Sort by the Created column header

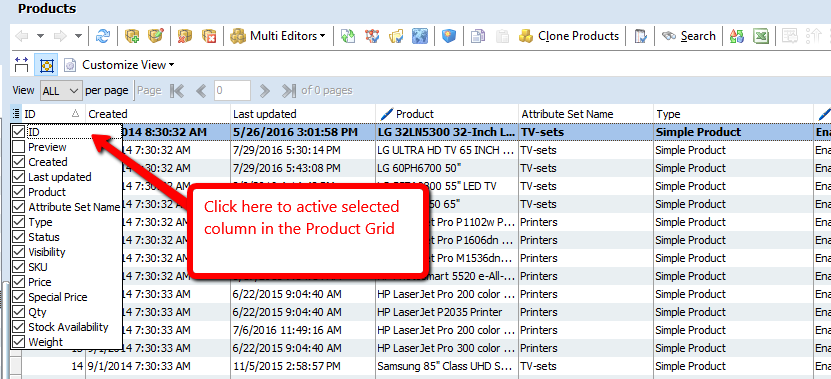click(158, 113)
